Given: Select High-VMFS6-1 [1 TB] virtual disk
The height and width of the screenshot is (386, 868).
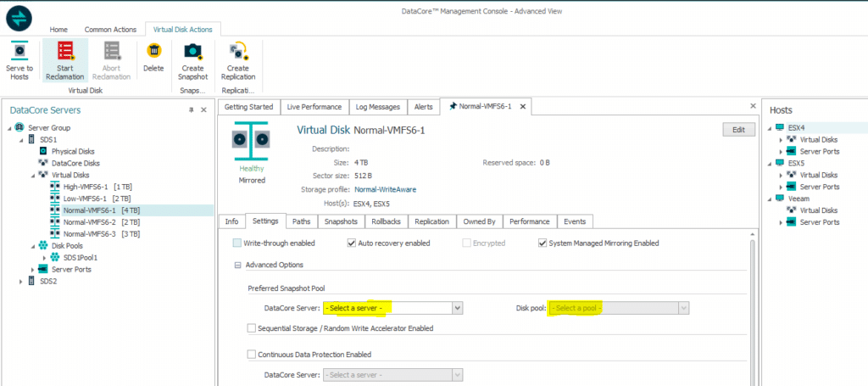Looking at the screenshot, I should 97,187.
